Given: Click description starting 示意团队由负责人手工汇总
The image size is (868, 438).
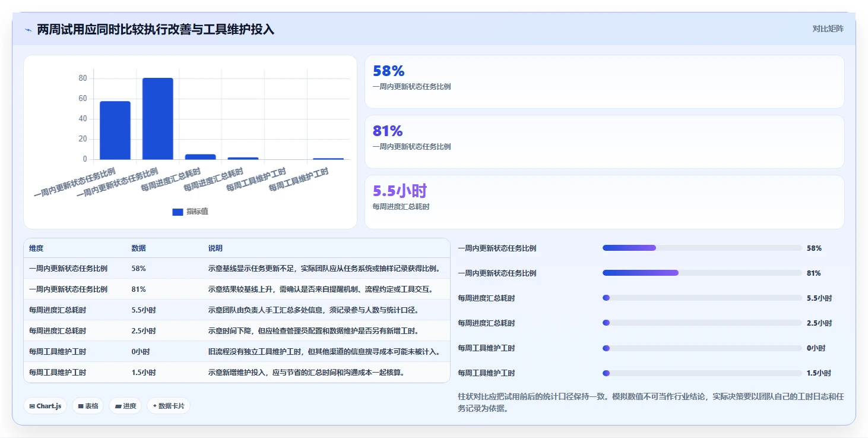Looking at the screenshot, I should (313, 310).
